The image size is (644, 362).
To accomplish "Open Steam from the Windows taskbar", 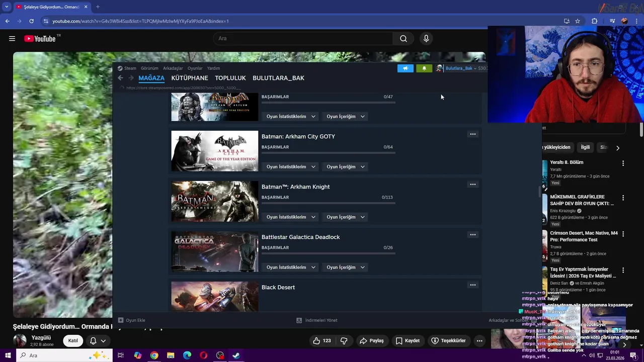I will click(236, 355).
